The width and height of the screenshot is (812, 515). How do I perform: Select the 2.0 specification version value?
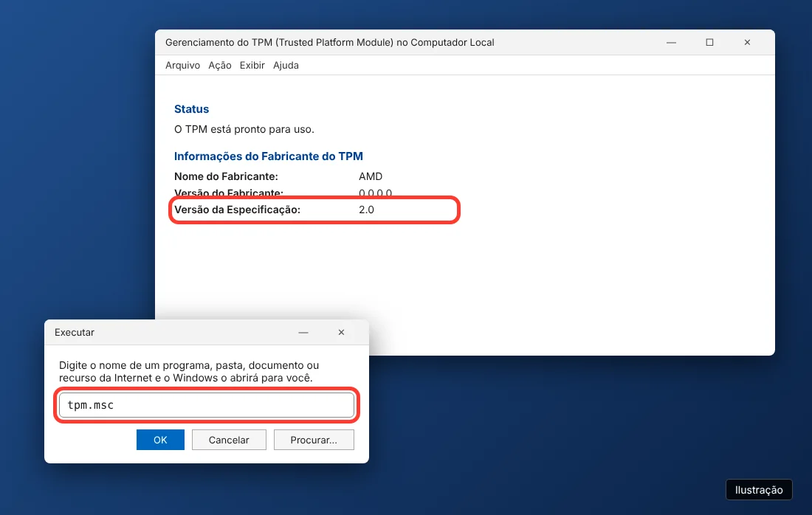click(x=366, y=210)
